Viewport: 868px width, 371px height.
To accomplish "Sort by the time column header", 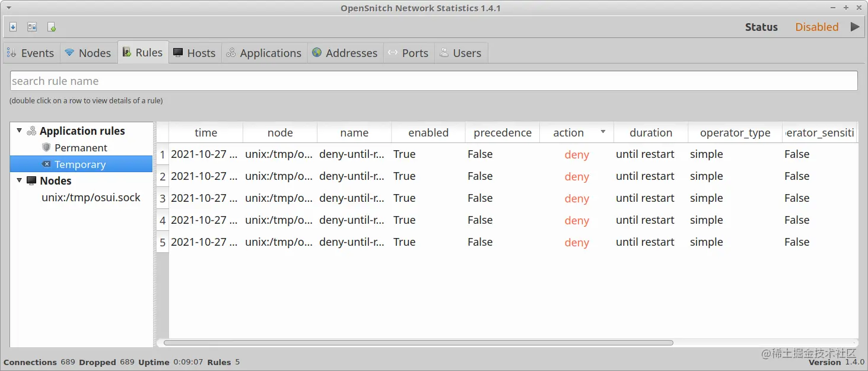I will point(206,132).
